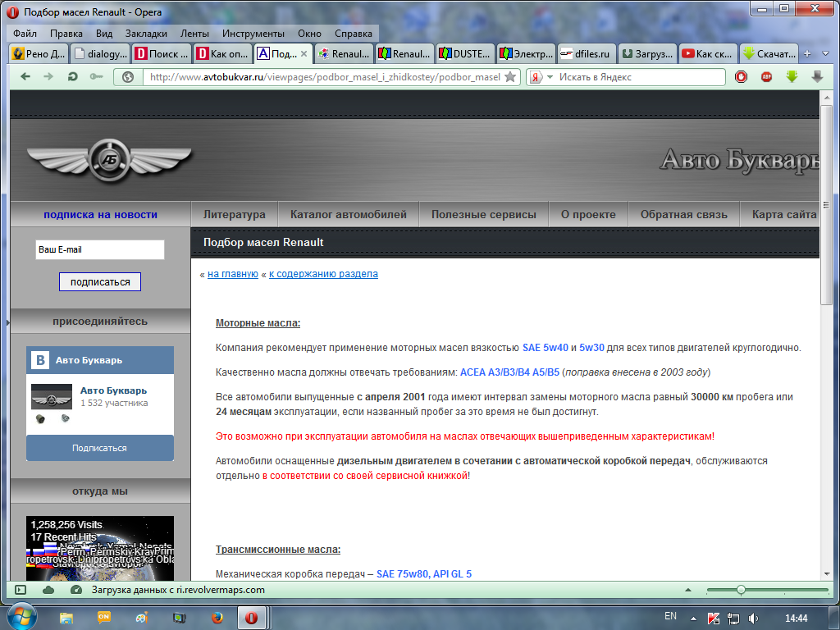The height and width of the screenshot is (630, 840).
Task: Open the Правка menu
Action: [x=66, y=33]
